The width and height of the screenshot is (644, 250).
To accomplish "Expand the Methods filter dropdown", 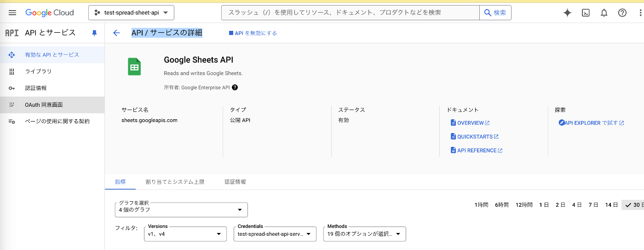I will (365, 234).
